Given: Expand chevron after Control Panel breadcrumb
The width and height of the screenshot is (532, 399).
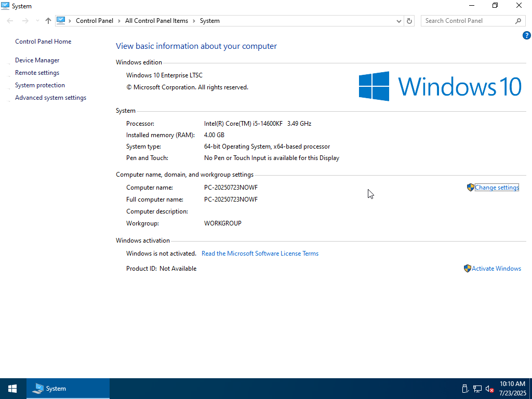Looking at the screenshot, I should [119, 21].
